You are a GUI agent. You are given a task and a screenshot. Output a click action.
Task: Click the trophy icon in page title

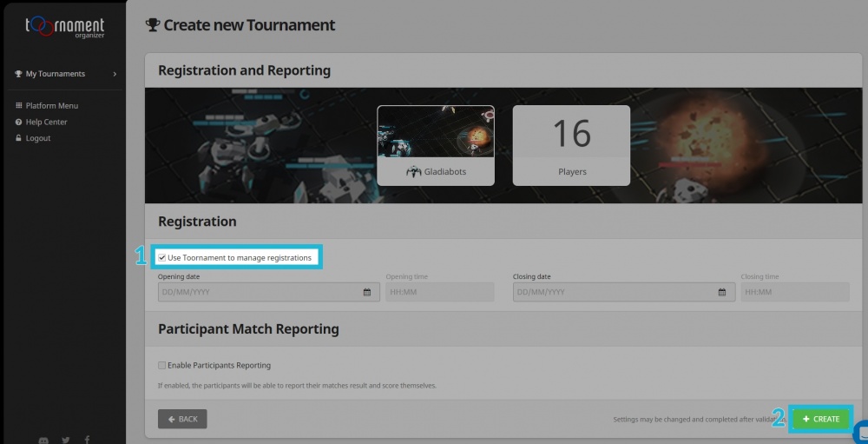click(153, 25)
